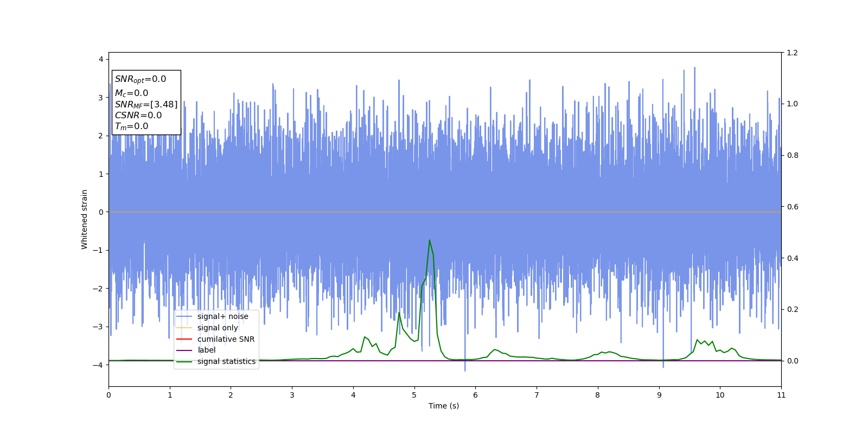This screenshot has height=434, width=868.
Task: Click the Whitened strain tick label −4
Action: (99, 365)
